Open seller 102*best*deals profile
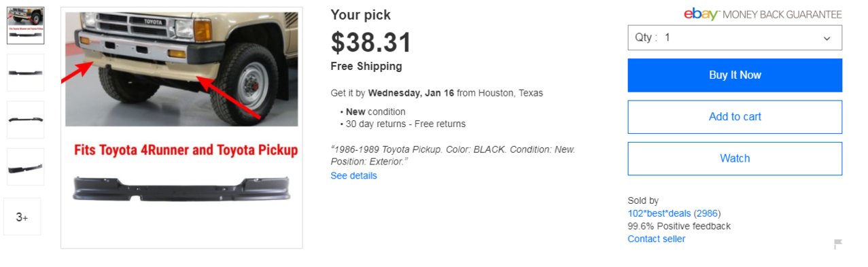 tap(659, 213)
